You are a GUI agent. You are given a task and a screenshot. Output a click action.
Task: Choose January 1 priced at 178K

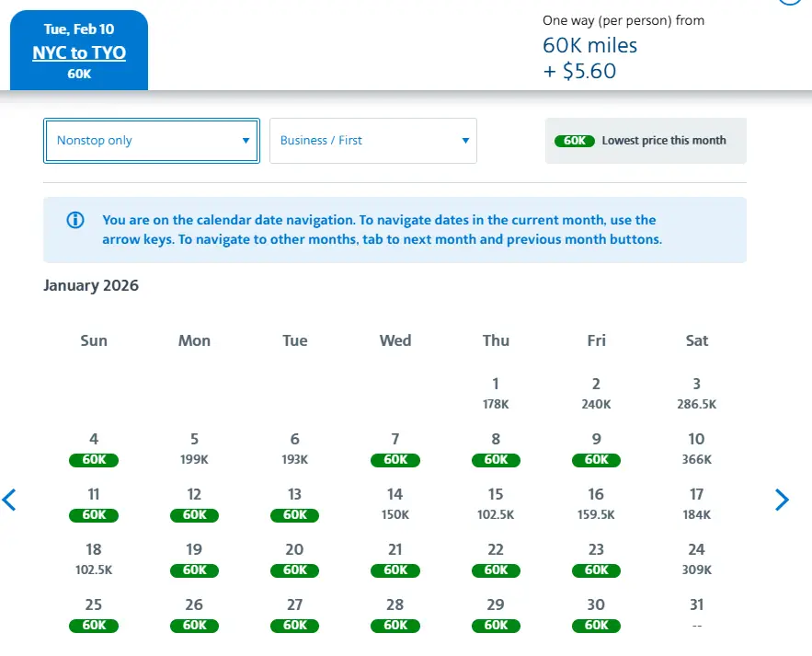[496, 393]
